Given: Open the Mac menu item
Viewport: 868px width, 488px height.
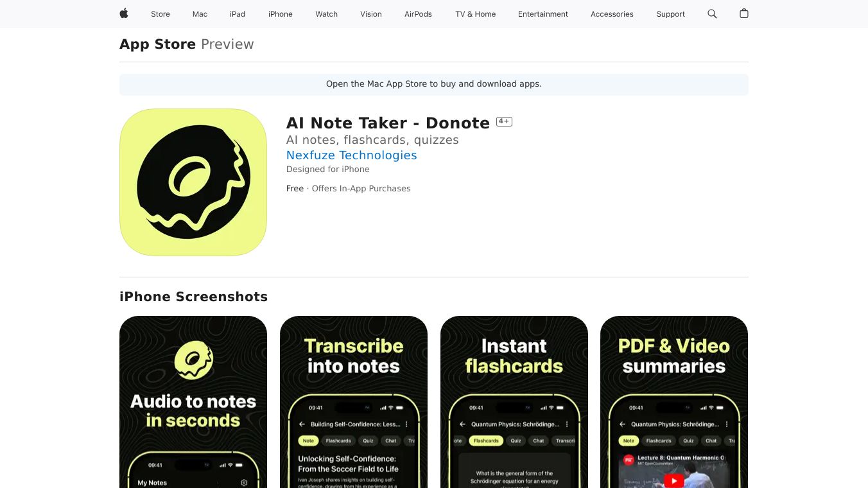Looking at the screenshot, I should point(200,14).
